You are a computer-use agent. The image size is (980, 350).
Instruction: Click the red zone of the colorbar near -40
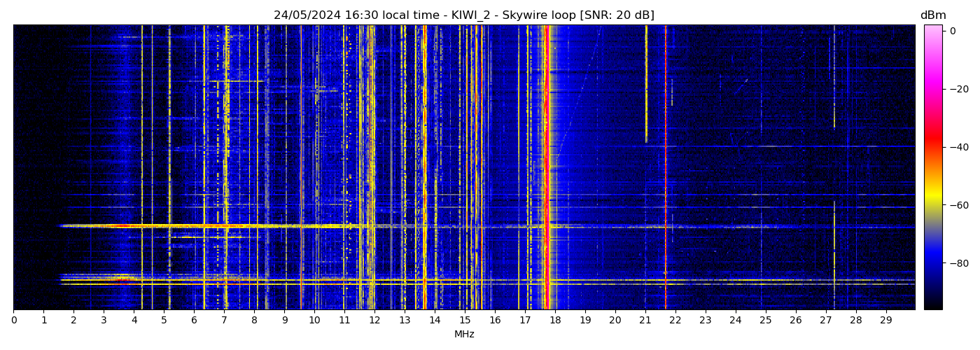[932, 146]
